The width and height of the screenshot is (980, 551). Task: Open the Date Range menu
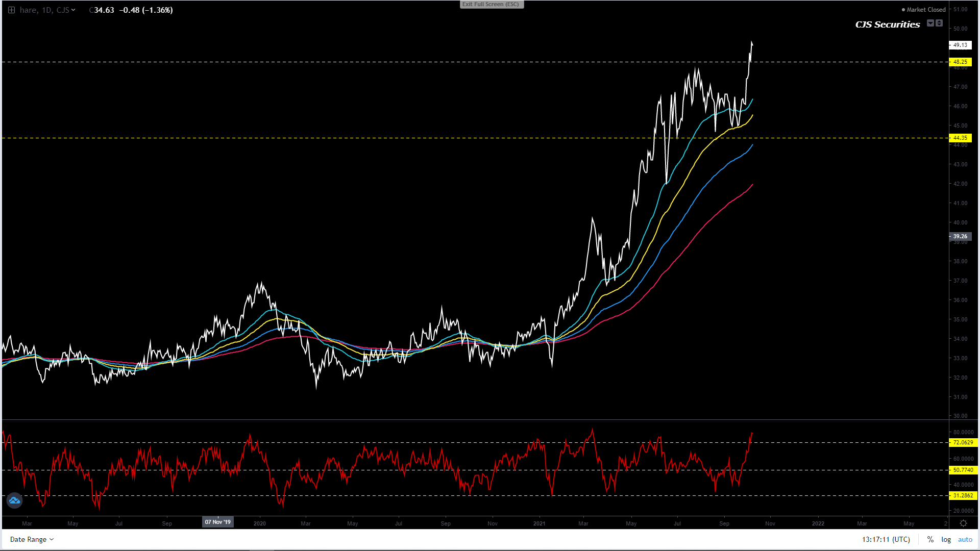click(32, 539)
